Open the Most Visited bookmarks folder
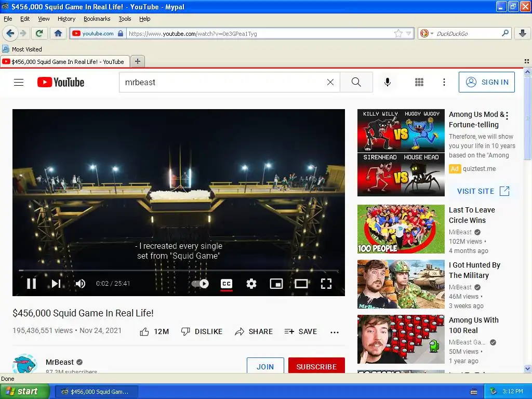The width and height of the screenshot is (532, 399). [x=22, y=49]
